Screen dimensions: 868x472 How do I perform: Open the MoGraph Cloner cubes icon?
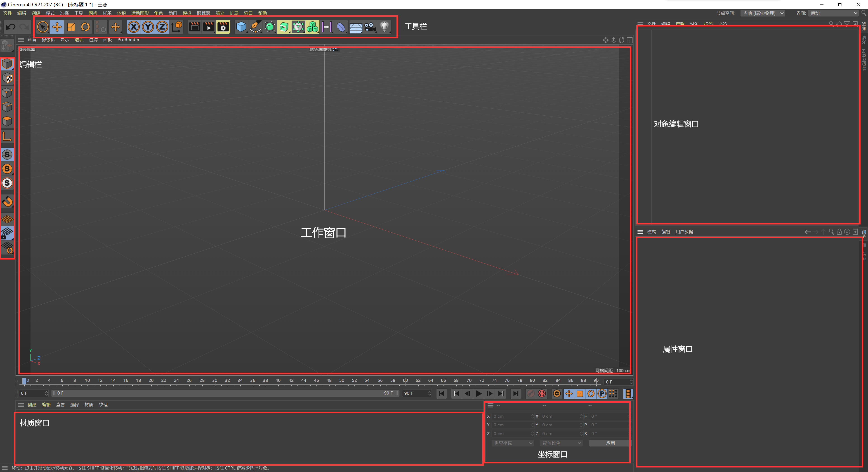pyautogui.click(x=312, y=27)
